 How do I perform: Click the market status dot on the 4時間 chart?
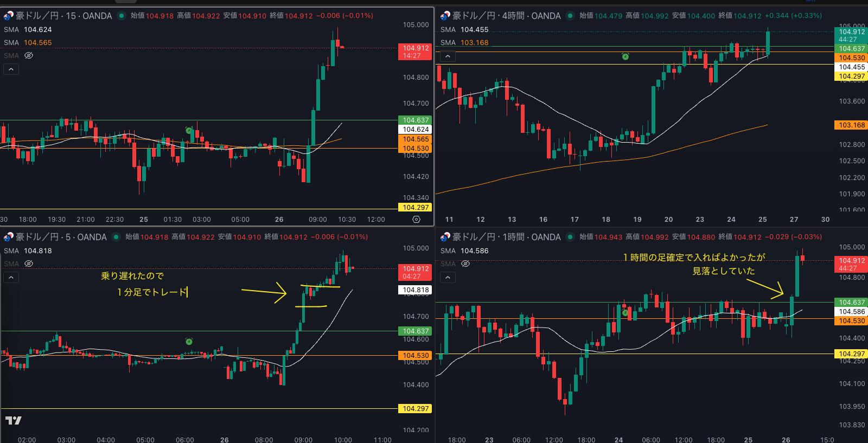[x=570, y=16]
